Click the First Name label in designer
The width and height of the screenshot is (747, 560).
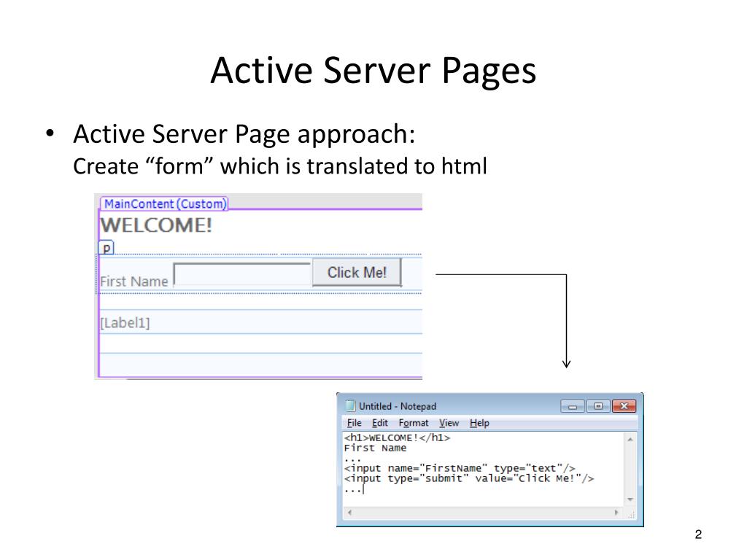pyautogui.click(x=134, y=281)
